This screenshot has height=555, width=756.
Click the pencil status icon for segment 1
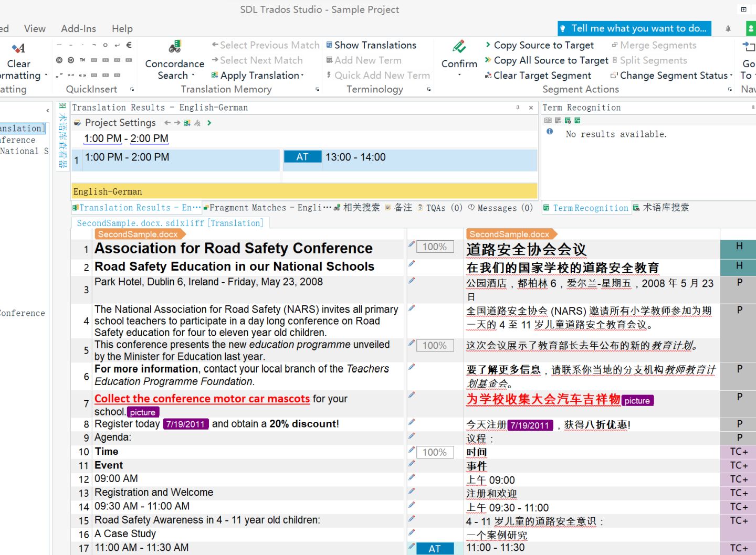pyautogui.click(x=412, y=244)
